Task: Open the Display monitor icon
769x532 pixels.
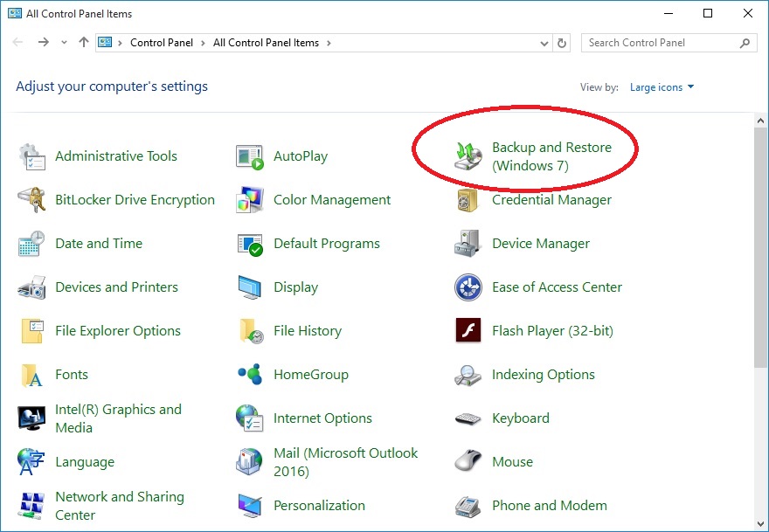Action: coord(250,287)
